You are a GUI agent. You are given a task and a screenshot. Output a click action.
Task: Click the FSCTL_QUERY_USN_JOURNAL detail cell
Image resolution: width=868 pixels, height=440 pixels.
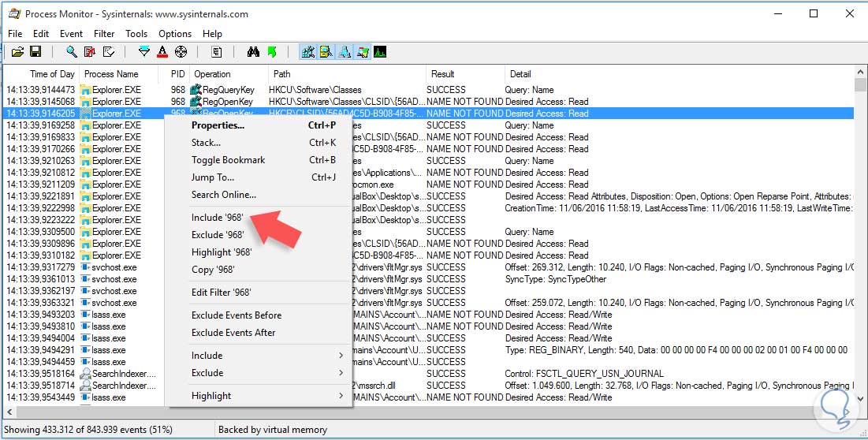584,374
